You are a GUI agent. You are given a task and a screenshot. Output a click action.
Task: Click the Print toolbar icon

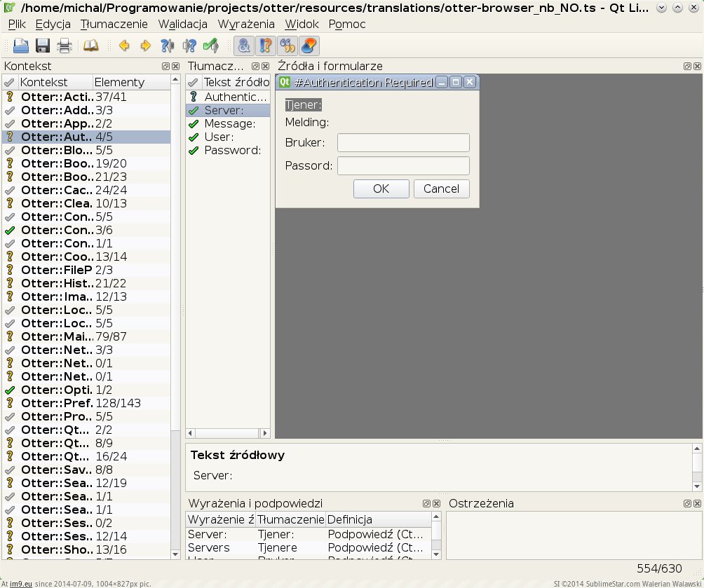click(65, 46)
